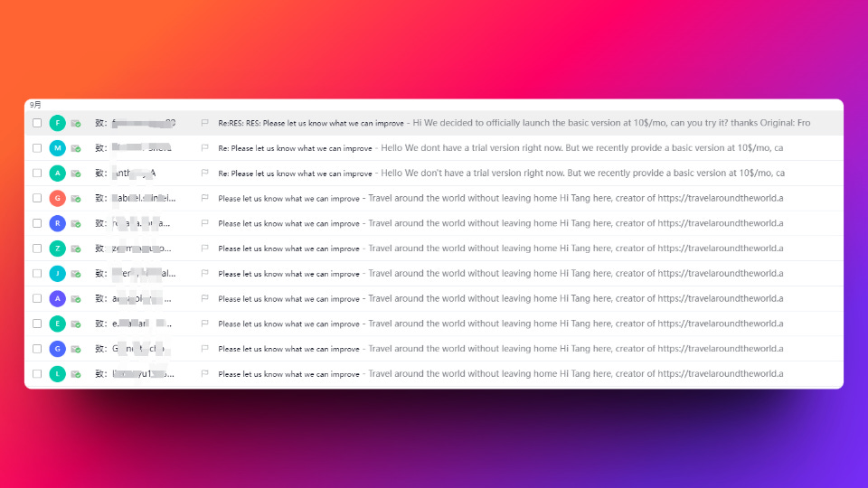
Task: Open 'Please let us know' subject in R row
Action: tap(288, 223)
